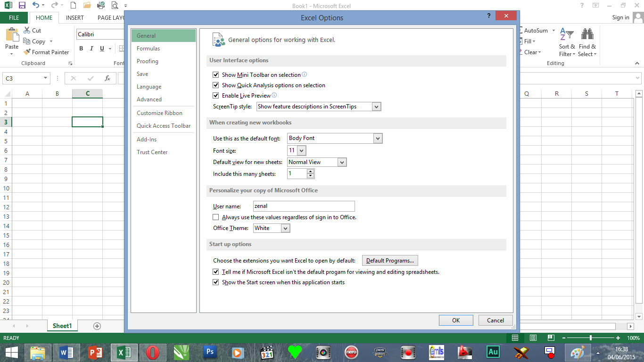Check Always use these values regardless of sign in

point(216,217)
